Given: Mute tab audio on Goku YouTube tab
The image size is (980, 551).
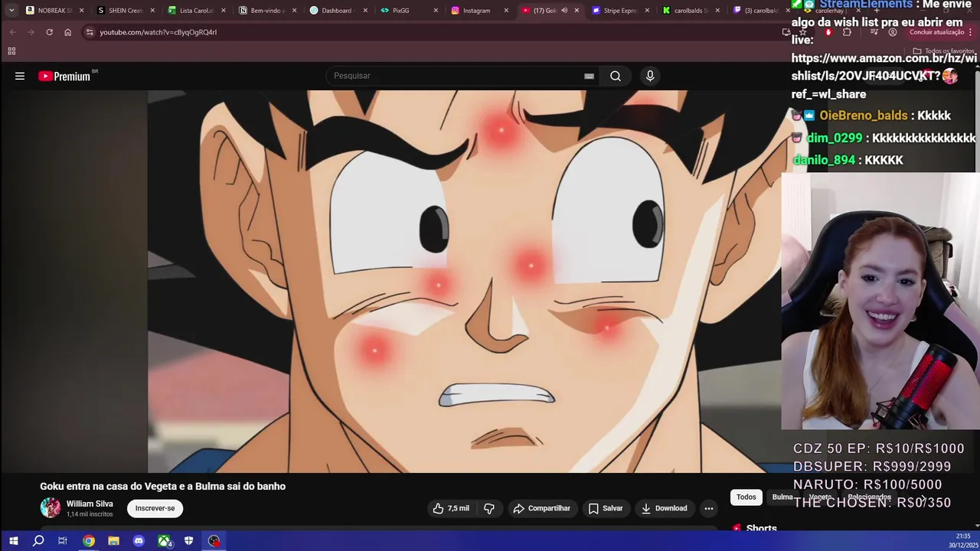Looking at the screenshot, I should point(564,11).
